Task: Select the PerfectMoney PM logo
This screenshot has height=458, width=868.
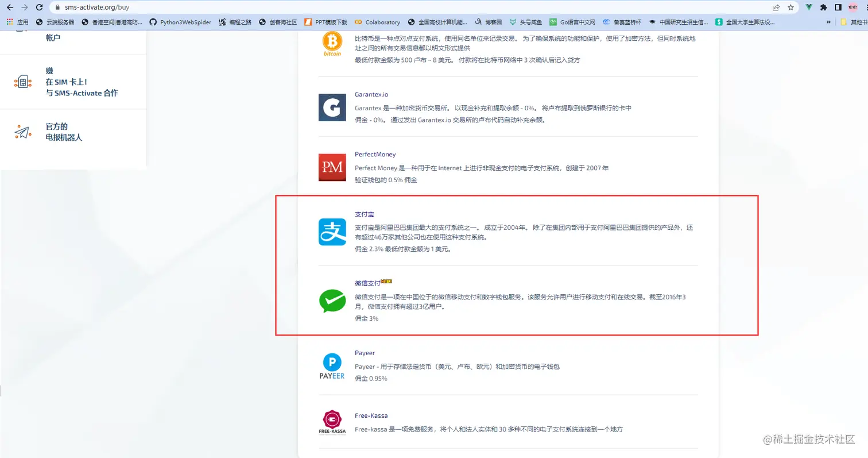Action: click(332, 167)
